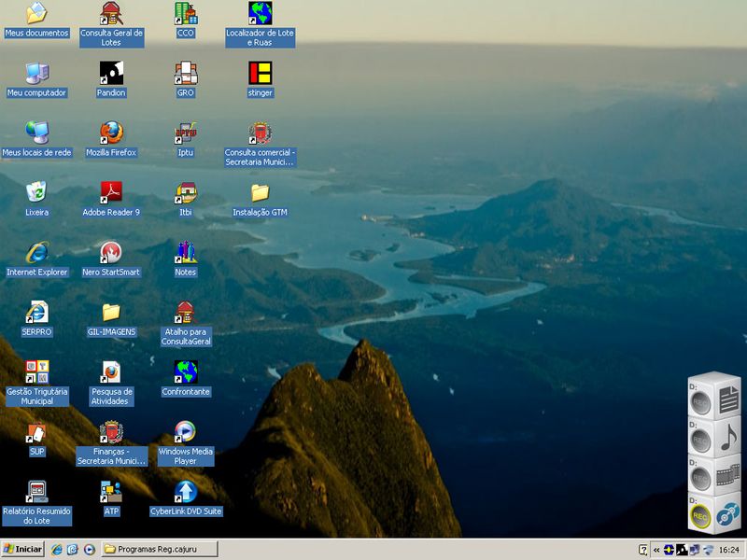Select the stinger desktop icon

[x=260, y=73]
